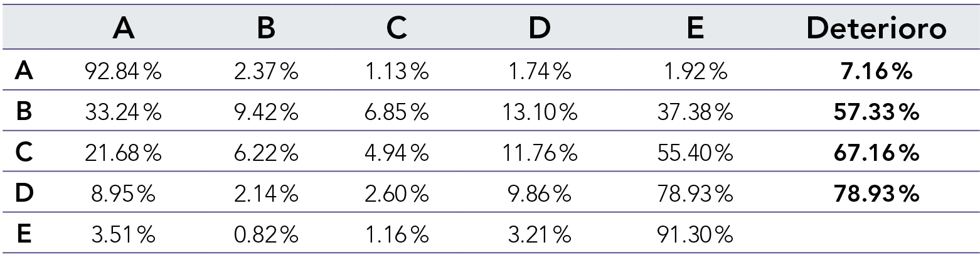Select the 55.40% cell

click(695, 153)
